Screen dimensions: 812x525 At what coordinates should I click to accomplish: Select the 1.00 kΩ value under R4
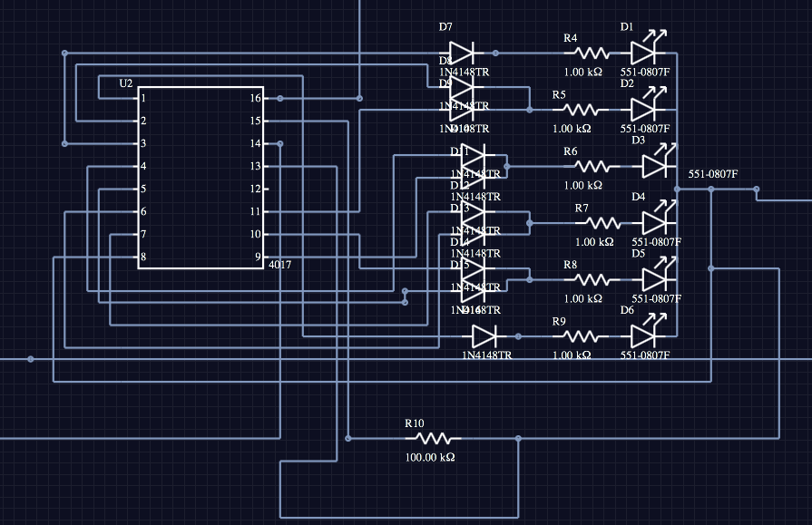(583, 72)
